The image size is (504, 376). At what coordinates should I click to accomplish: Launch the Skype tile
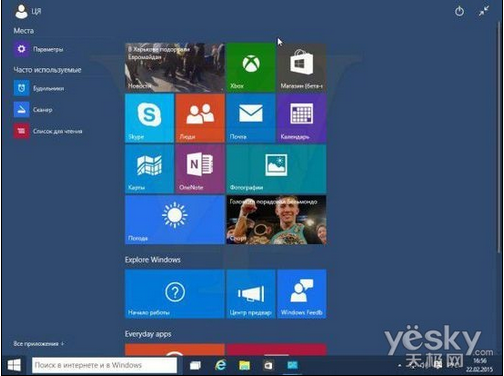149,118
